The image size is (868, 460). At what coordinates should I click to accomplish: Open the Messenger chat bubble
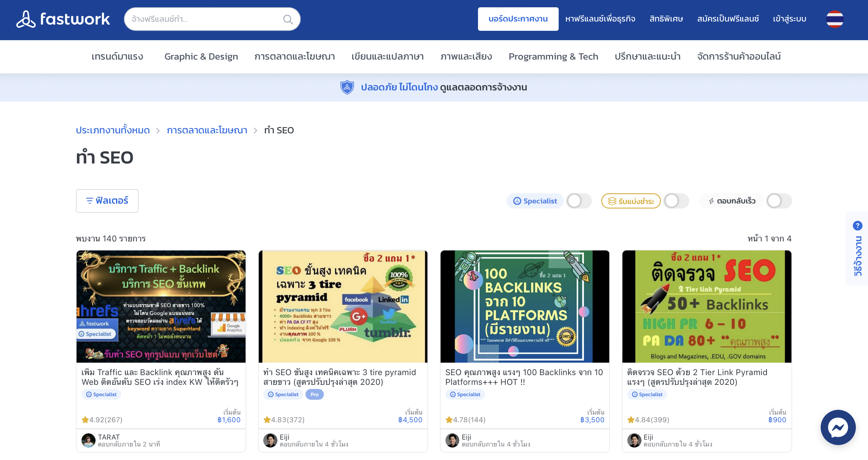(838, 427)
